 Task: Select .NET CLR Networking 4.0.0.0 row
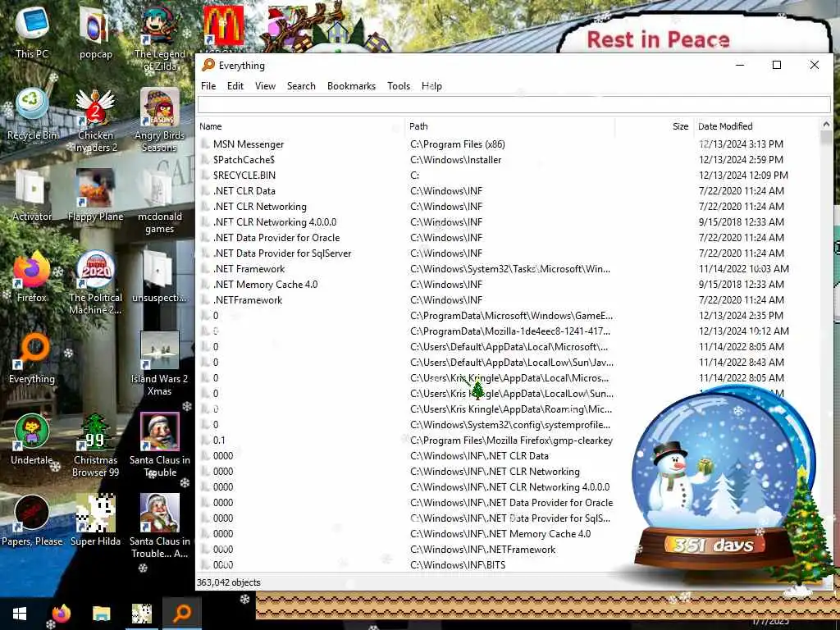(508, 221)
